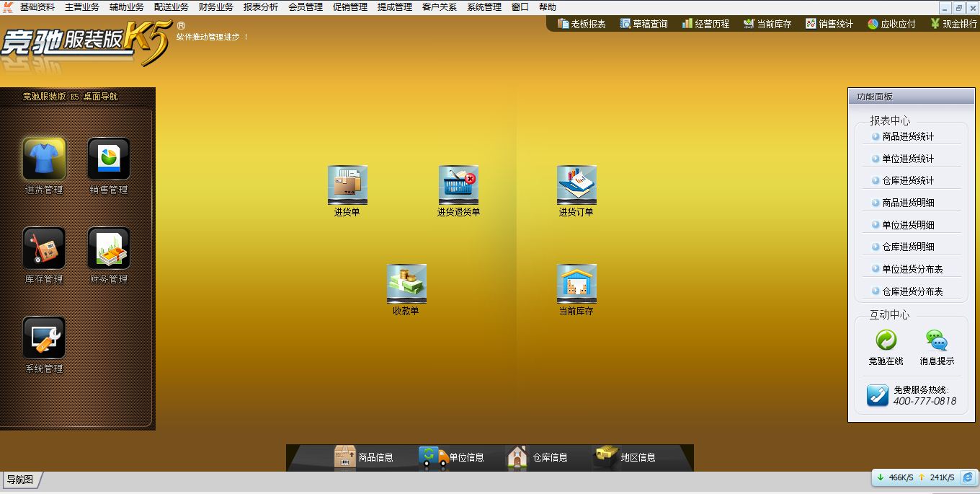Open the 商品进货统计 report link
This screenshot has width=980, height=494.
tap(908, 136)
